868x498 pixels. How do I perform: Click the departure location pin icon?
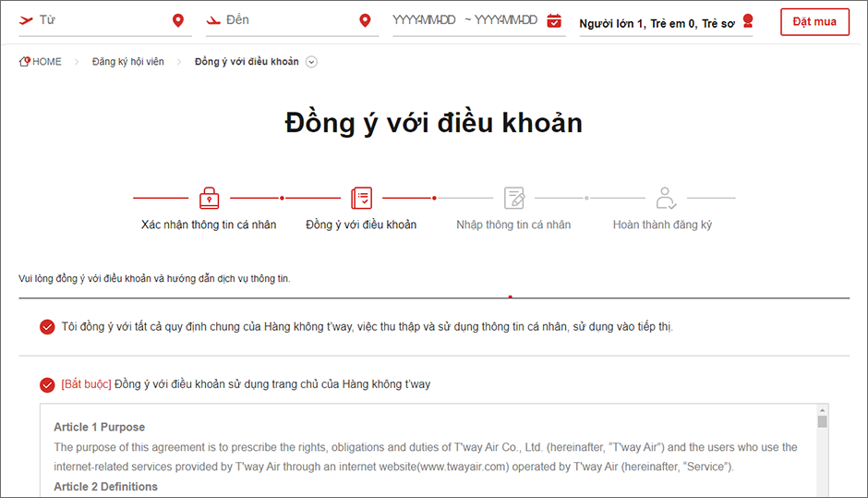pos(178,20)
